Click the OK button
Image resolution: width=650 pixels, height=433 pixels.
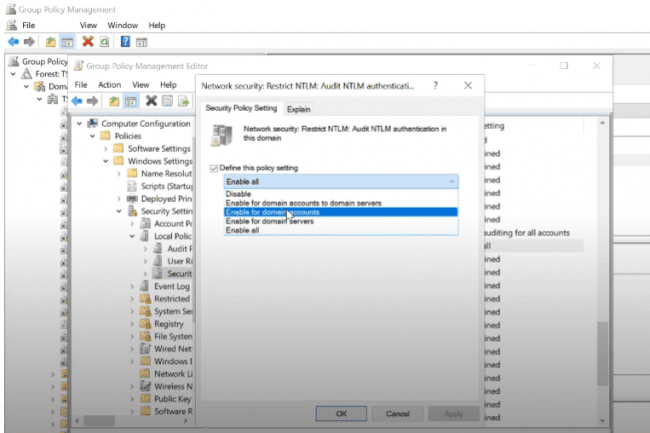341,412
